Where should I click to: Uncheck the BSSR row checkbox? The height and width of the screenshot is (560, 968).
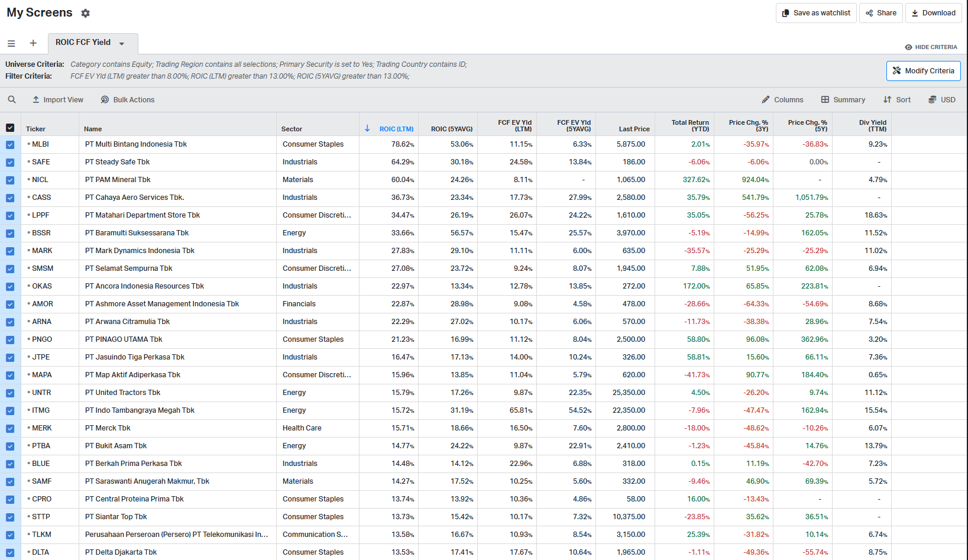pos(10,233)
